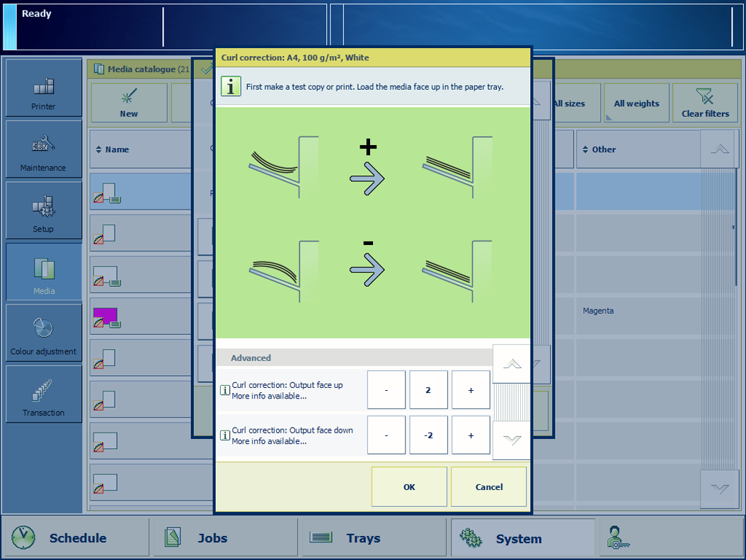Viewport: 746px width, 560px height.
Task: Open the Transaction section
Action: (x=43, y=394)
